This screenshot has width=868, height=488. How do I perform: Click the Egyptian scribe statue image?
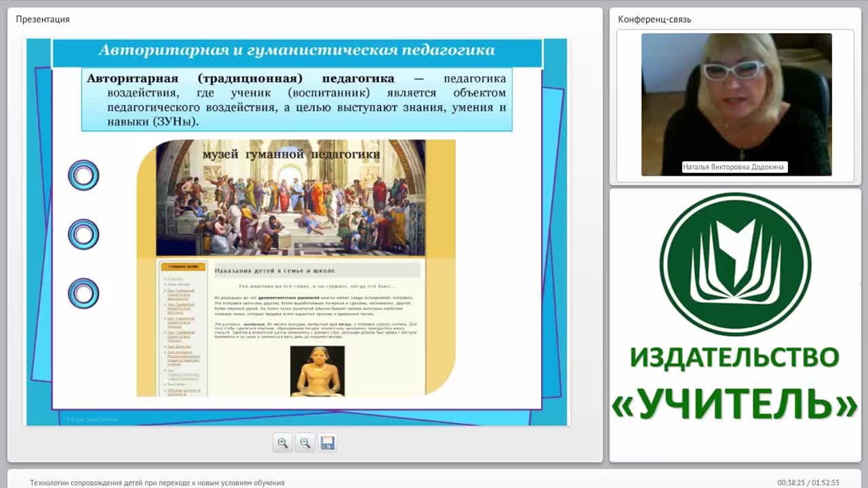(x=317, y=371)
